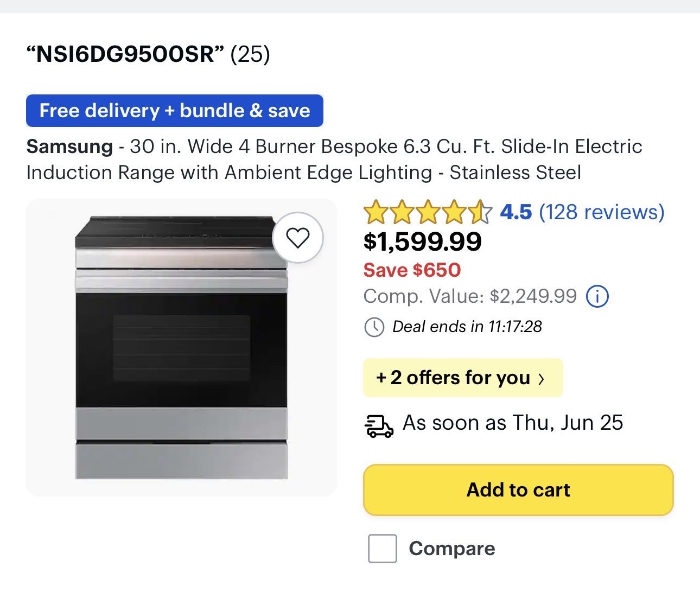Viewport: 700px width, 592px height.
Task: Click the Comp. Value $2,249.99 text
Action: 470,296
